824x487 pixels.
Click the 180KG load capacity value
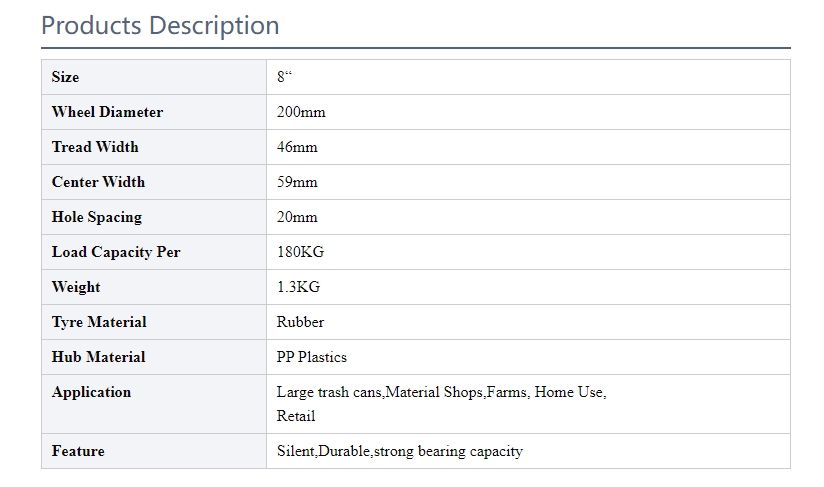[300, 252]
